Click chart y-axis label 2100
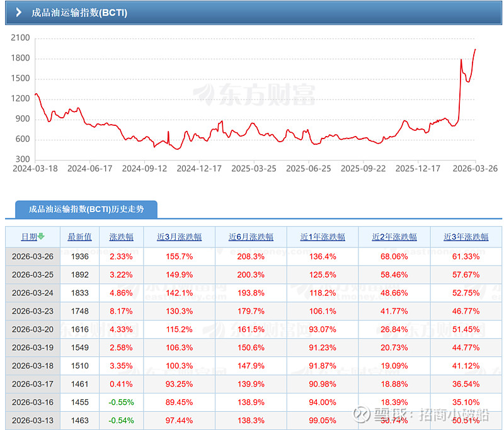This screenshot has width=504, height=430. [x=20, y=38]
